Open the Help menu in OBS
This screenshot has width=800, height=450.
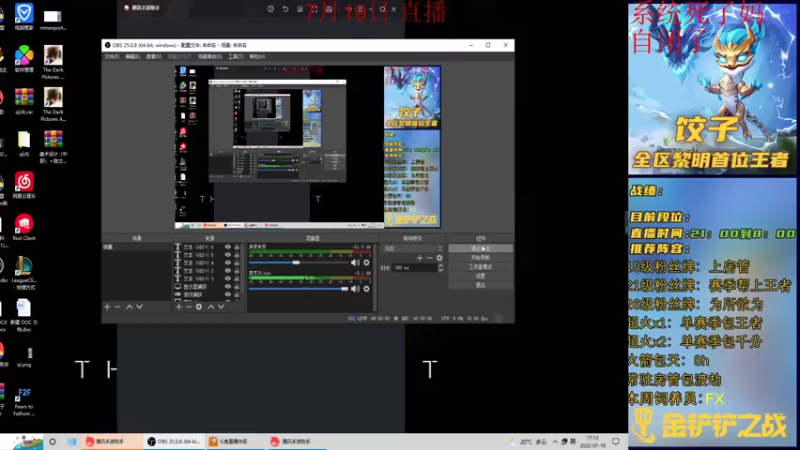coord(257,57)
